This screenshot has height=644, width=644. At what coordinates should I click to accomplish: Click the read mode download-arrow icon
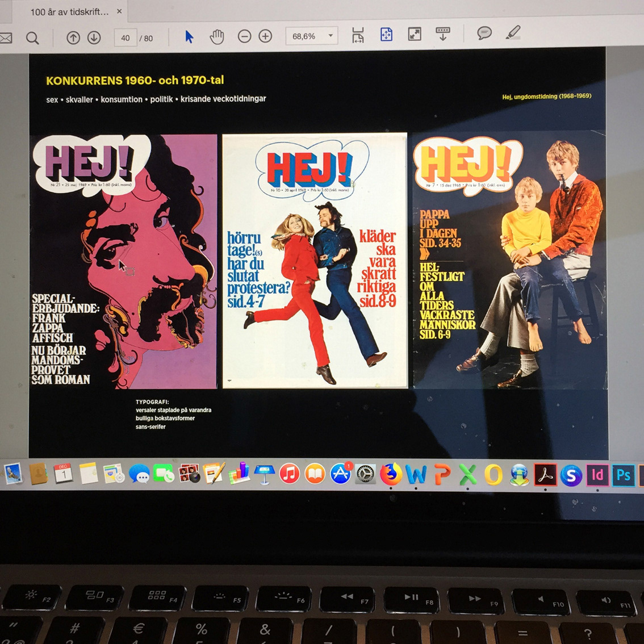[x=443, y=34]
